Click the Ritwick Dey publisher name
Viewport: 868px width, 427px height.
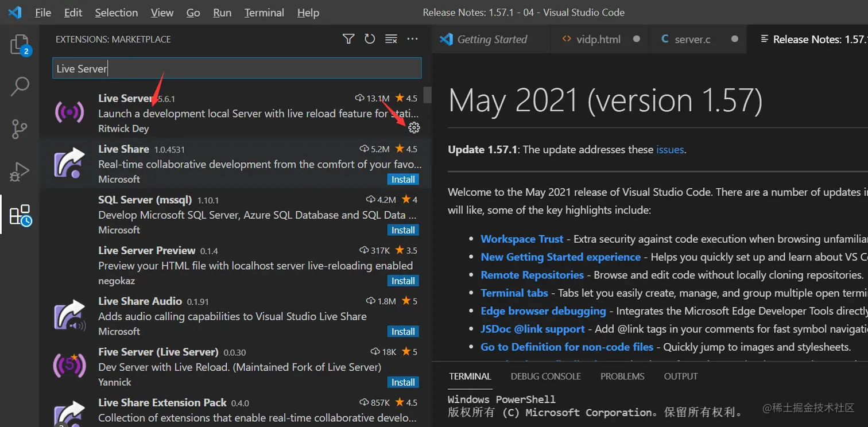(123, 129)
